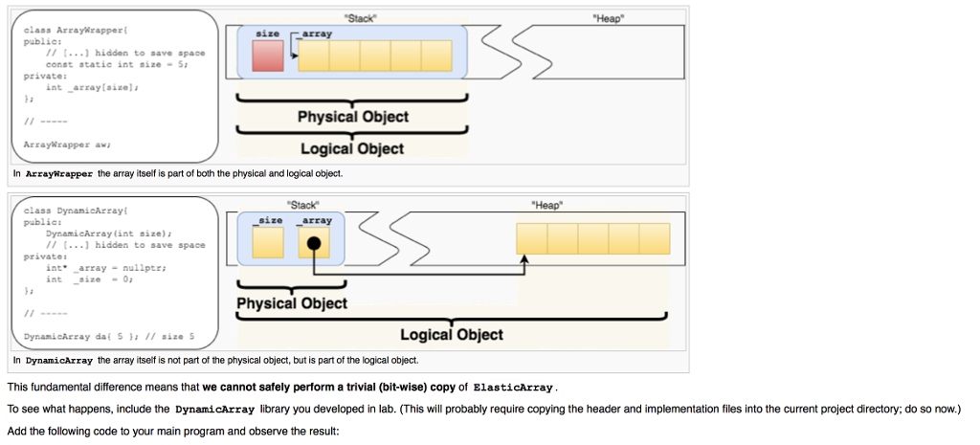Click "Physical Object" text in top diagram

[352, 117]
